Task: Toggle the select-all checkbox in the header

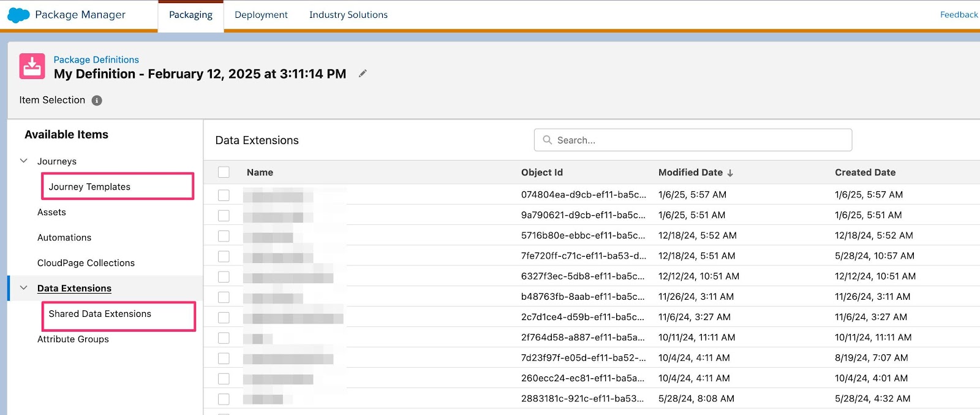Action: [224, 172]
